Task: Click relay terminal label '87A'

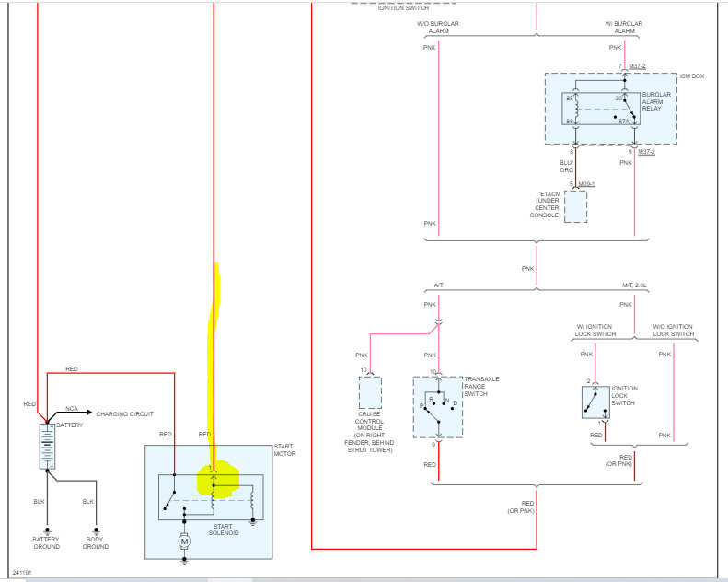Action: click(623, 122)
